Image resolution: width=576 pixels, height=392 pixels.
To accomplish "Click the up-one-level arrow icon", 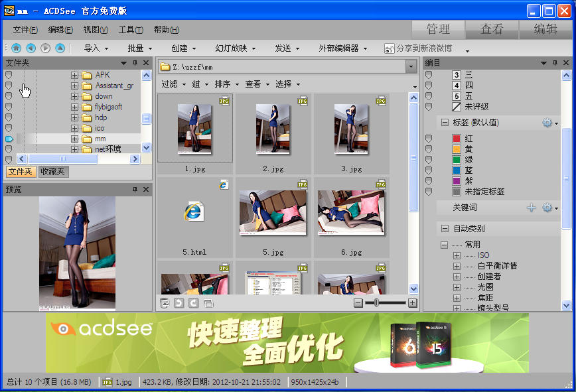I will click(59, 47).
